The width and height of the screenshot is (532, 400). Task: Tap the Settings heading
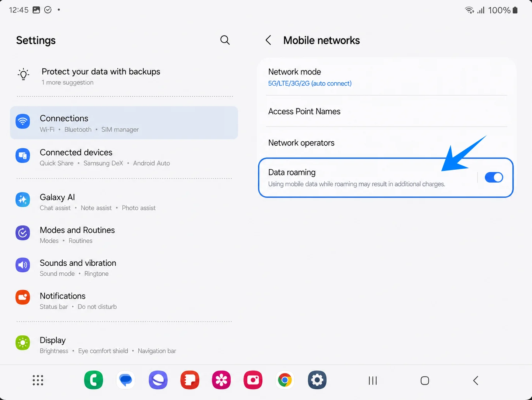36,40
